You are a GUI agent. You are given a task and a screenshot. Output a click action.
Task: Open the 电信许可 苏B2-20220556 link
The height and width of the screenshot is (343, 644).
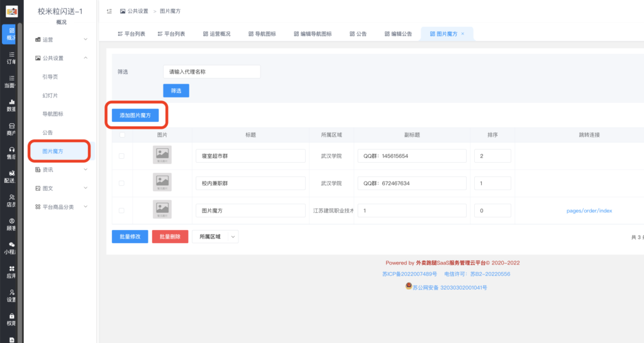click(x=477, y=274)
